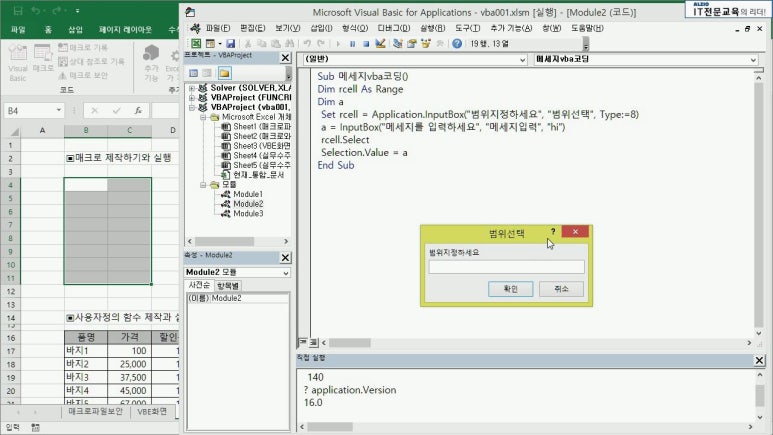Click the Insert UserForm toolbar icon

211,44
